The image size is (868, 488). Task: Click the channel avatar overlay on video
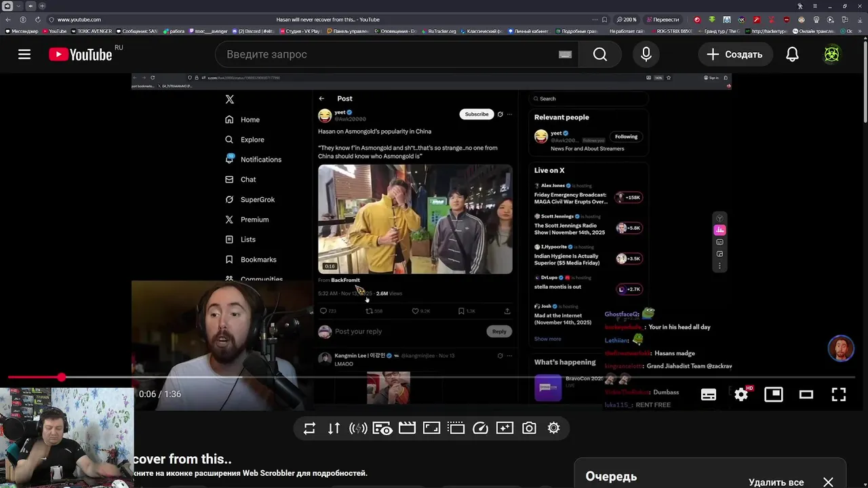click(x=841, y=348)
